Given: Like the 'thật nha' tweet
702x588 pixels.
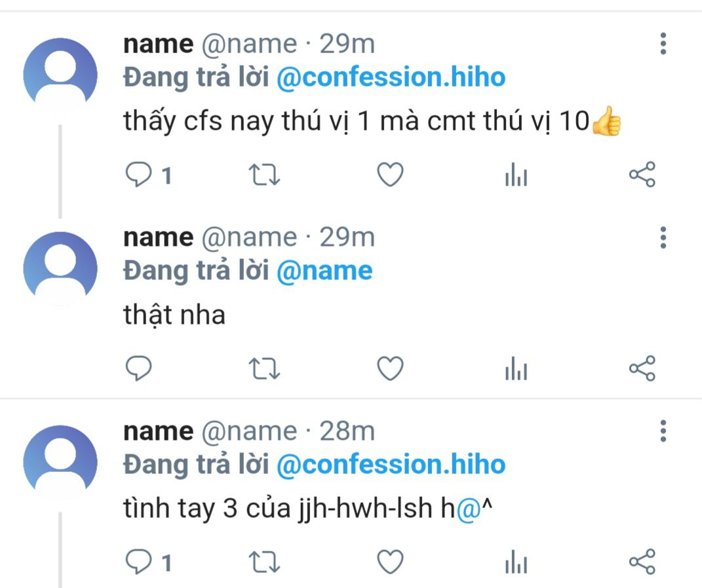Looking at the screenshot, I should (x=390, y=368).
